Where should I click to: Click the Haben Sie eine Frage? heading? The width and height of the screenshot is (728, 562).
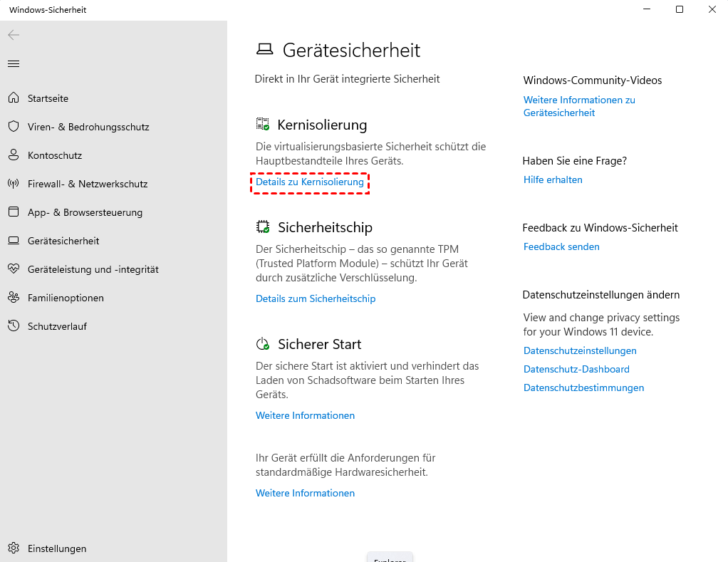point(575,161)
